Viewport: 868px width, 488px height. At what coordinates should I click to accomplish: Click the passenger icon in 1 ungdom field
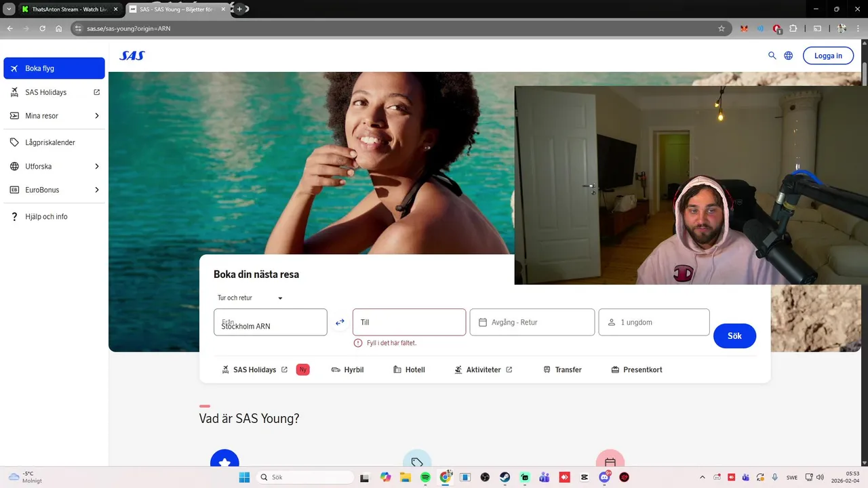pyautogui.click(x=612, y=322)
